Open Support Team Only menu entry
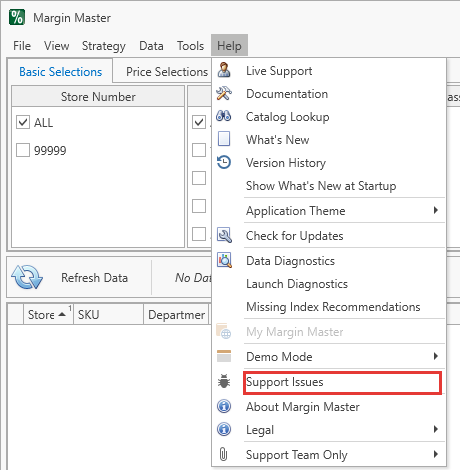460x470 pixels. coord(329,455)
